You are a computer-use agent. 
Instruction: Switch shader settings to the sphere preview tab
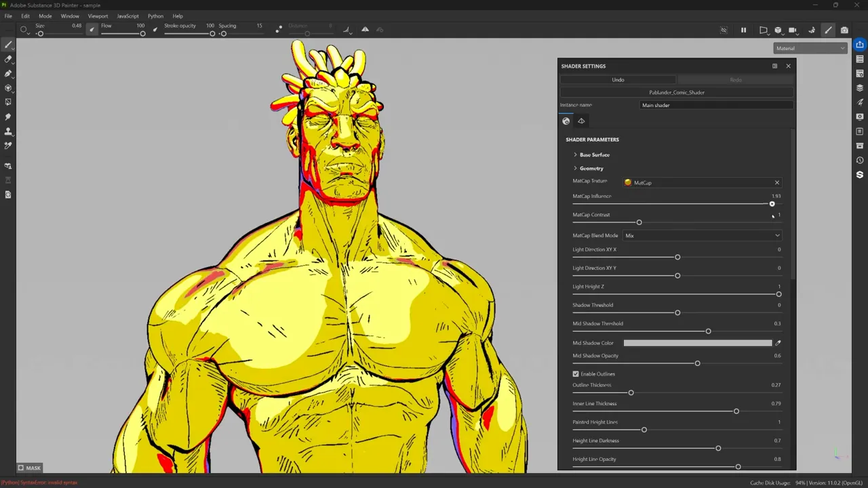pyautogui.click(x=566, y=121)
